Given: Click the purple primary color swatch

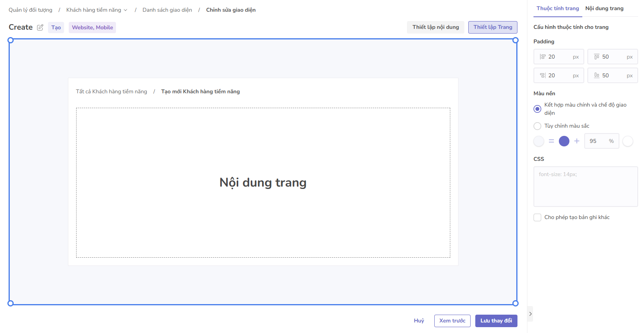Looking at the screenshot, I should (564, 141).
